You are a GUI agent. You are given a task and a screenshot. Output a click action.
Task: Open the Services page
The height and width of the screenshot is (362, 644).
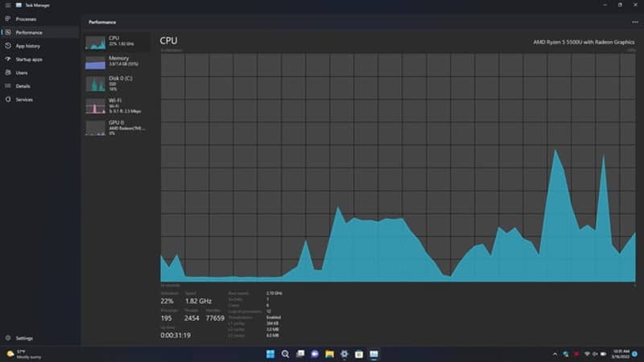24,100
